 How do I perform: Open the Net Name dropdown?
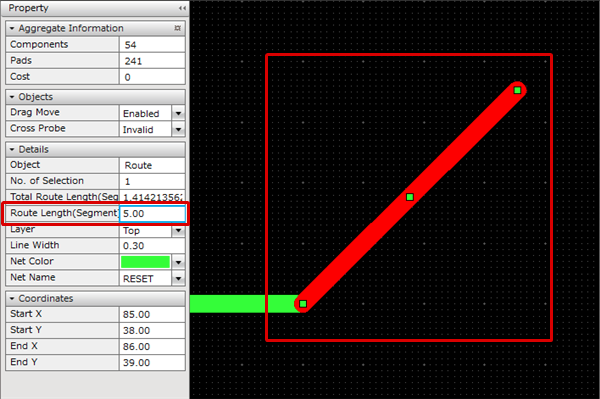click(178, 278)
